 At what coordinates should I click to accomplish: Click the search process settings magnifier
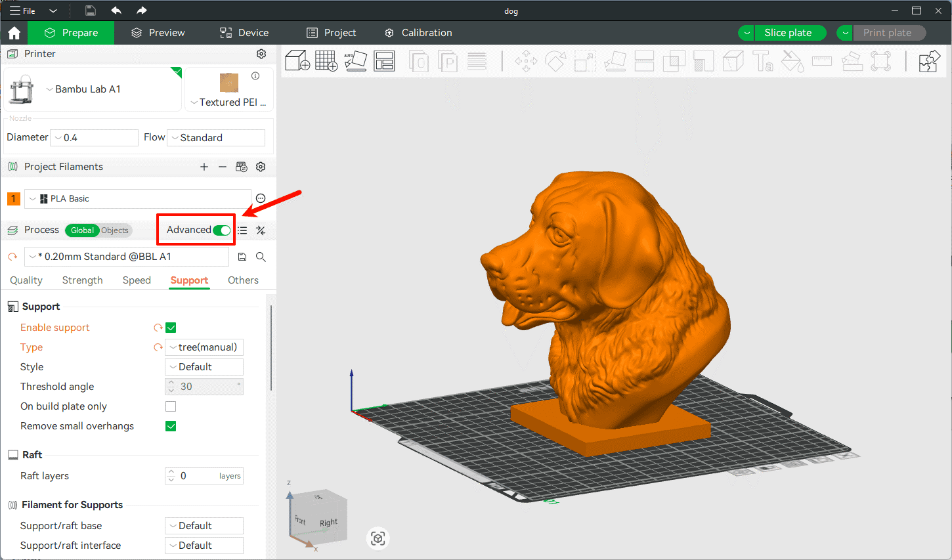[261, 257]
